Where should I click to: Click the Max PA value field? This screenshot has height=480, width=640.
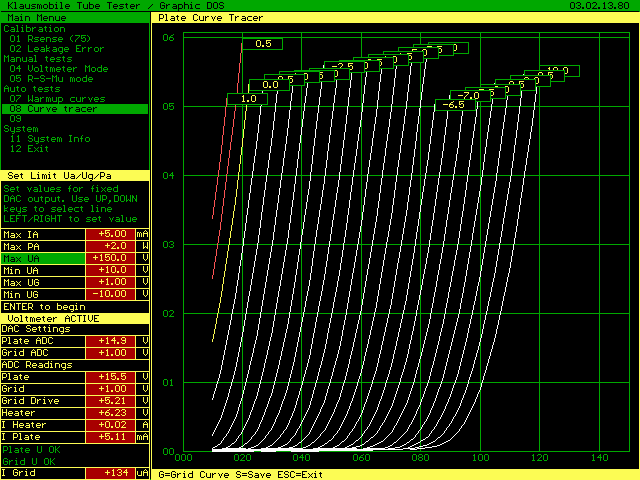111,246
